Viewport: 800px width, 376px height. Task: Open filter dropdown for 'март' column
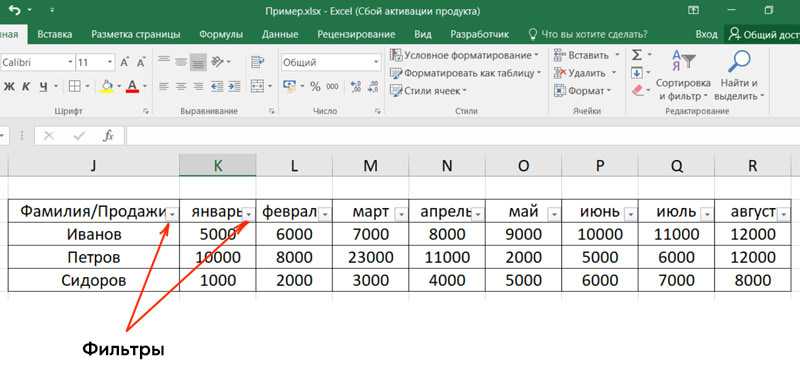(402, 215)
